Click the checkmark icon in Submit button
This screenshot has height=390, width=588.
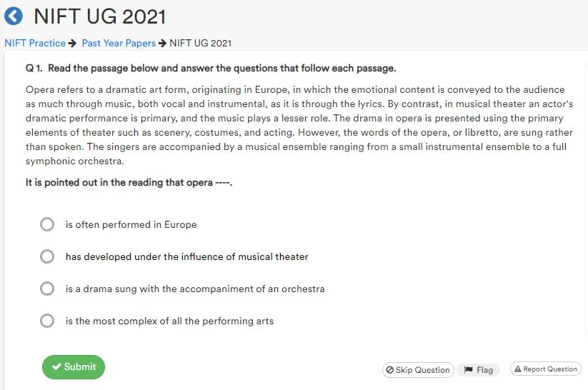click(x=56, y=367)
